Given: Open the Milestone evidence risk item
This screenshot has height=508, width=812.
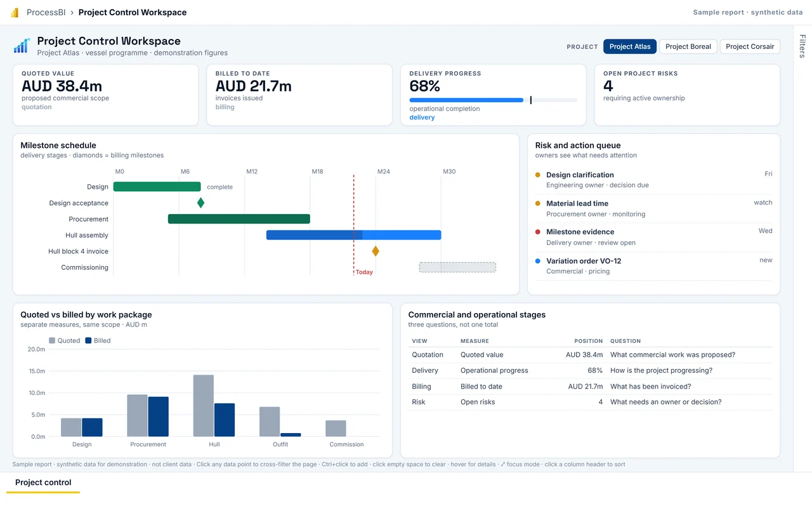Looking at the screenshot, I should (653, 237).
